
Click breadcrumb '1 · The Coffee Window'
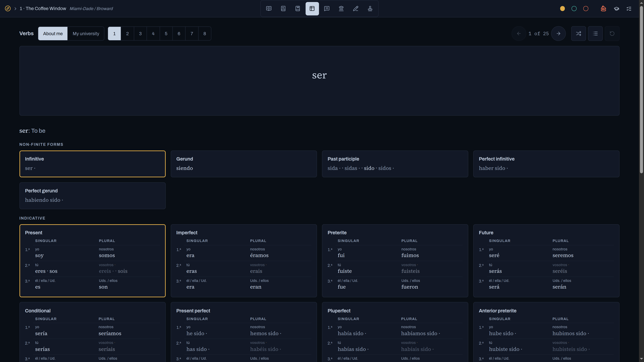pos(43,9)
